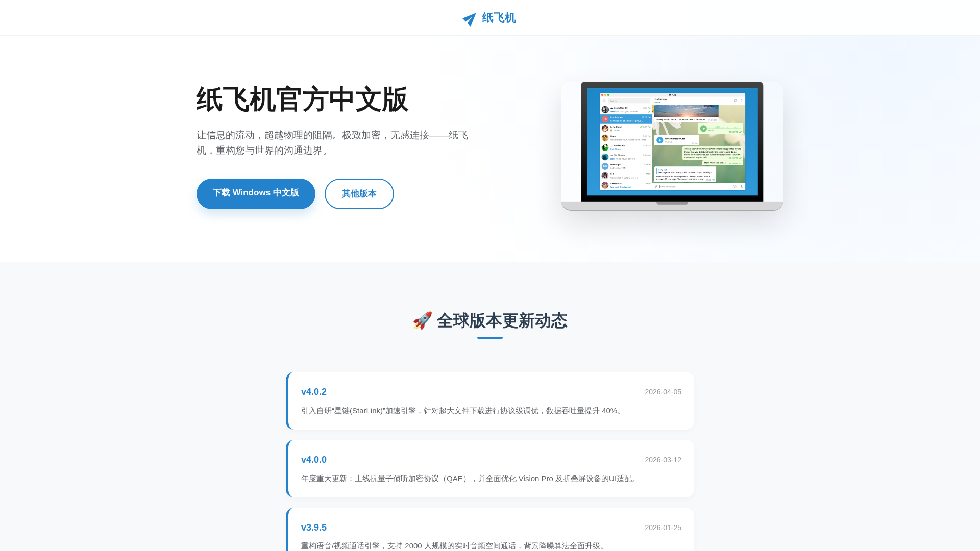This screenshot has width=980, height=551.
Task: Open the v3.9.5 version label
Action: [x=314, y=528]
